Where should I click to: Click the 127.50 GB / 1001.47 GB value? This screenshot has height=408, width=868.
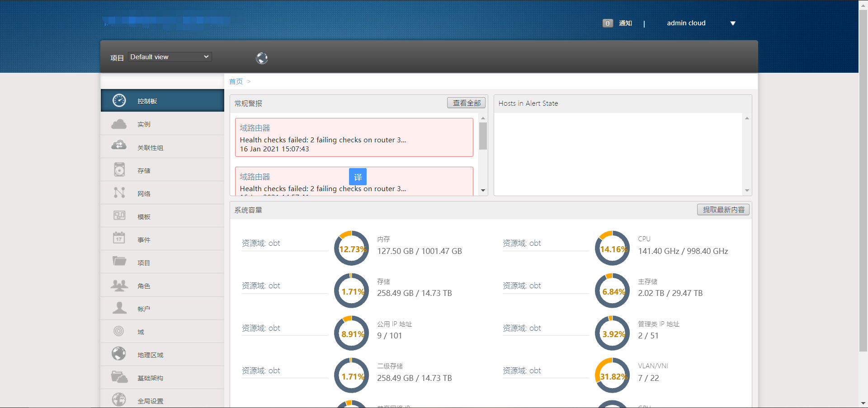point(420,251)
